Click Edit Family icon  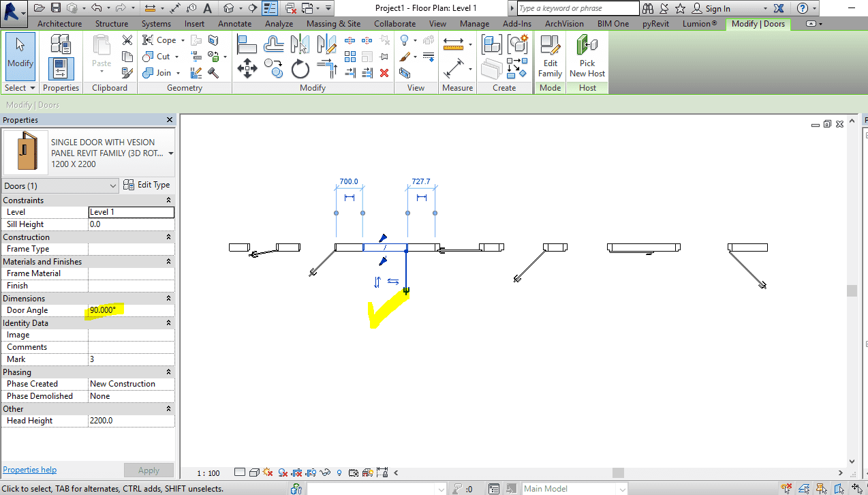click(x=549, y=56)
